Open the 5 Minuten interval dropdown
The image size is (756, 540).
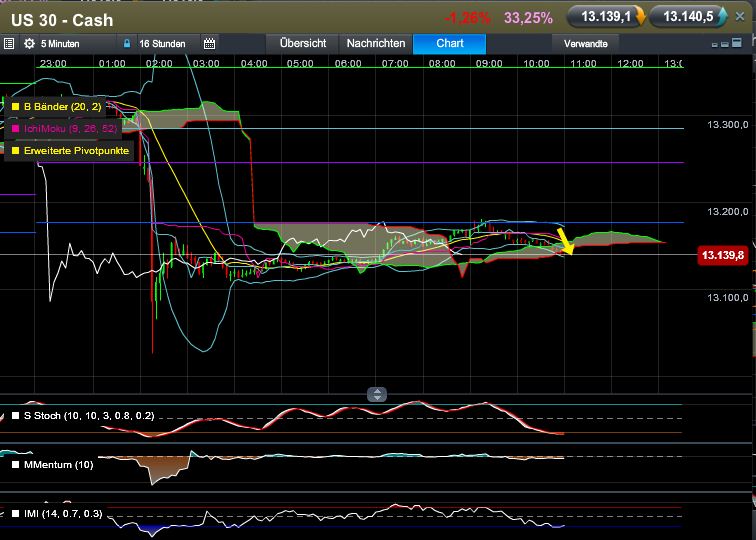[x=62, y=44]
